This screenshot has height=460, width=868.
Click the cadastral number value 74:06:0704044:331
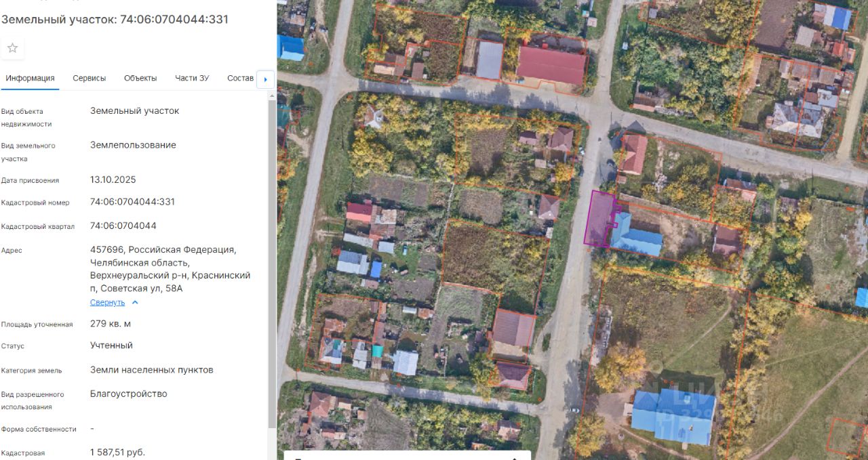[132, 202]
